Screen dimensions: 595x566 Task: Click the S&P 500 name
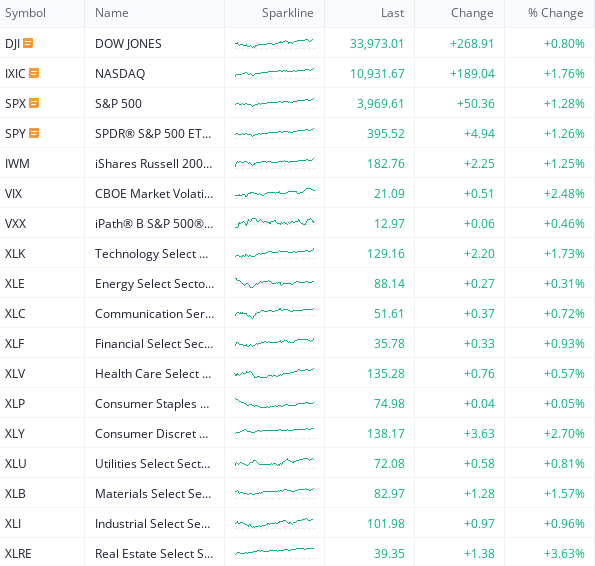[x=118, y=104]
